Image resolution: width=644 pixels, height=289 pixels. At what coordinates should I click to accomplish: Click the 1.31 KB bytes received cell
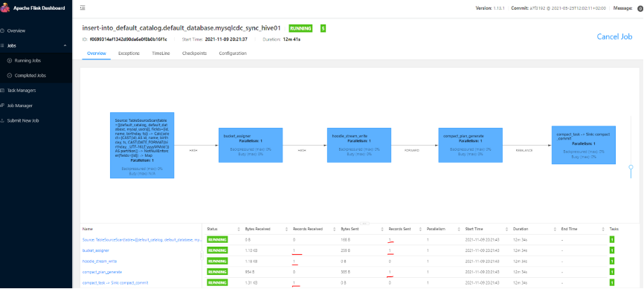[x=251, y=282]
